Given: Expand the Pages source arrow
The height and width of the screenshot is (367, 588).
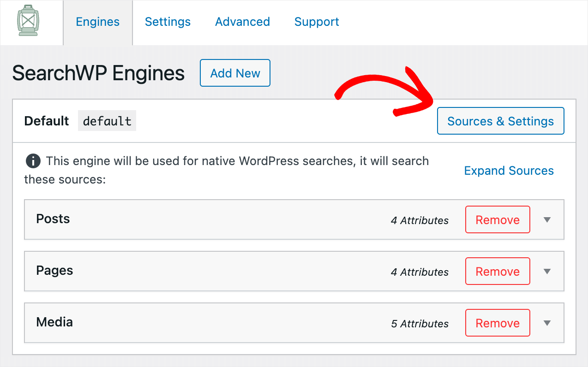Looking at the screenshot, I should [x=547, y=272].
